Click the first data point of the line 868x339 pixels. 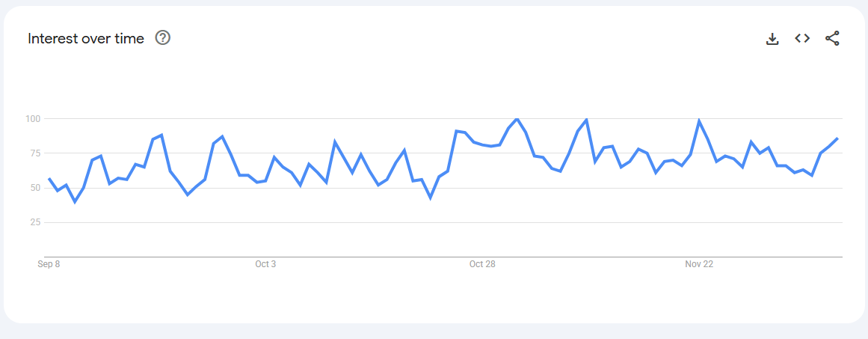(x=49, y=179)
